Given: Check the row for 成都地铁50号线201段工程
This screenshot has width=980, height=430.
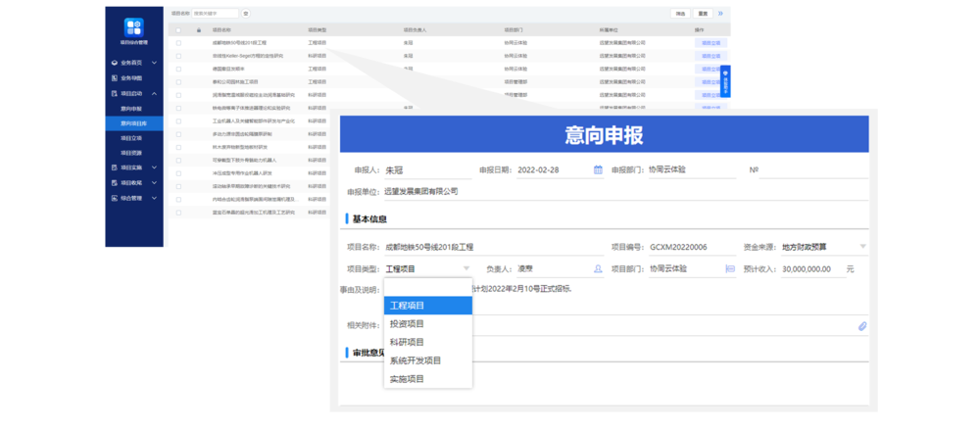Looking at the screenshot, I should pos(178,43).
